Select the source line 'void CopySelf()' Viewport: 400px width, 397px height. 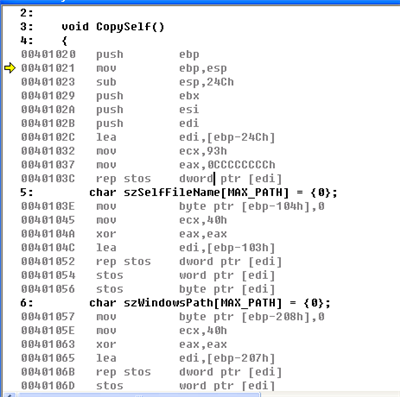[x=113, y=27]
